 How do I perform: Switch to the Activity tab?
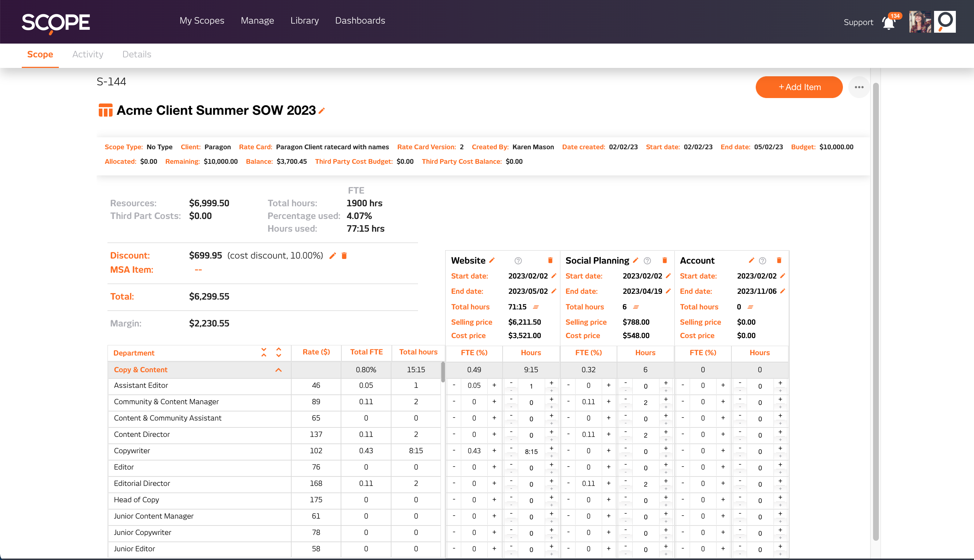coord(88,54)
